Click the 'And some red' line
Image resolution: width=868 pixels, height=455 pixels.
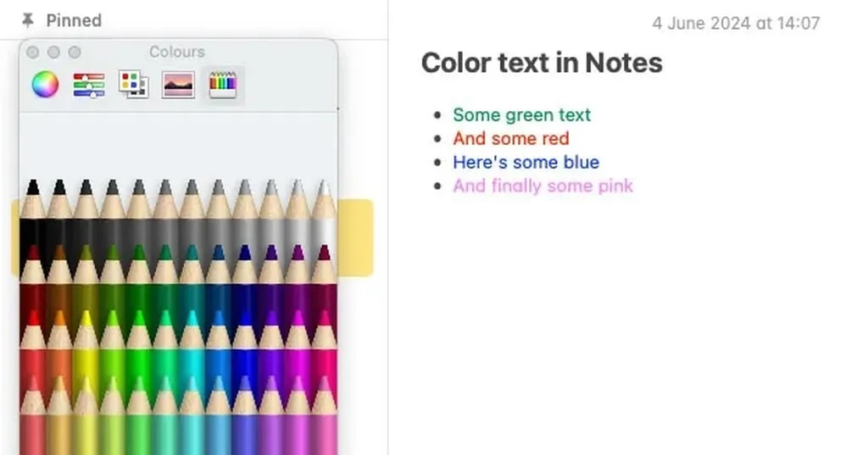tap(510, 138)
